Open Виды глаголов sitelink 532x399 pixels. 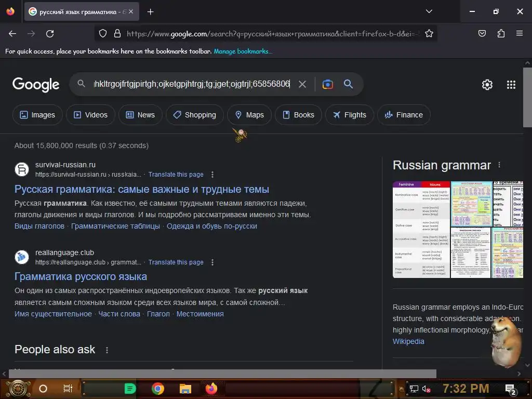click(x=39, y=226)
